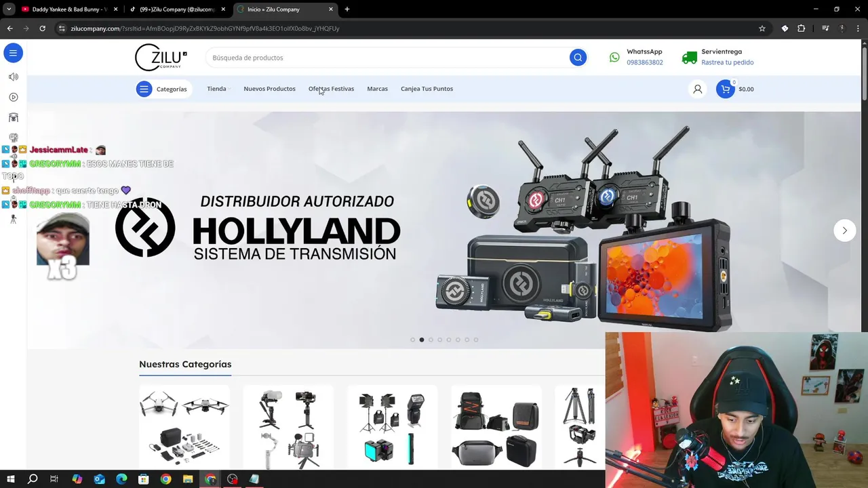Open File Explorer from taskbar

point(188,479)
